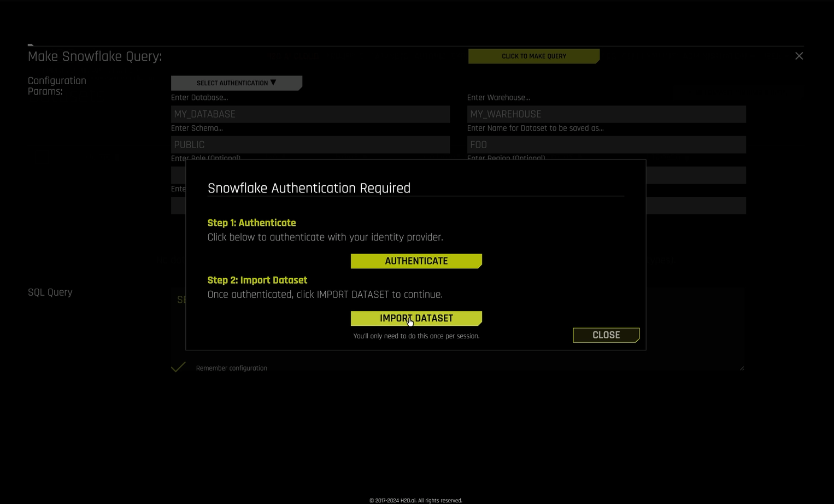Viewport: 834px width, 504px height.
Task: Focus the MY_WAREHOUSE warehouse field
Action: (x=606, y=114)
